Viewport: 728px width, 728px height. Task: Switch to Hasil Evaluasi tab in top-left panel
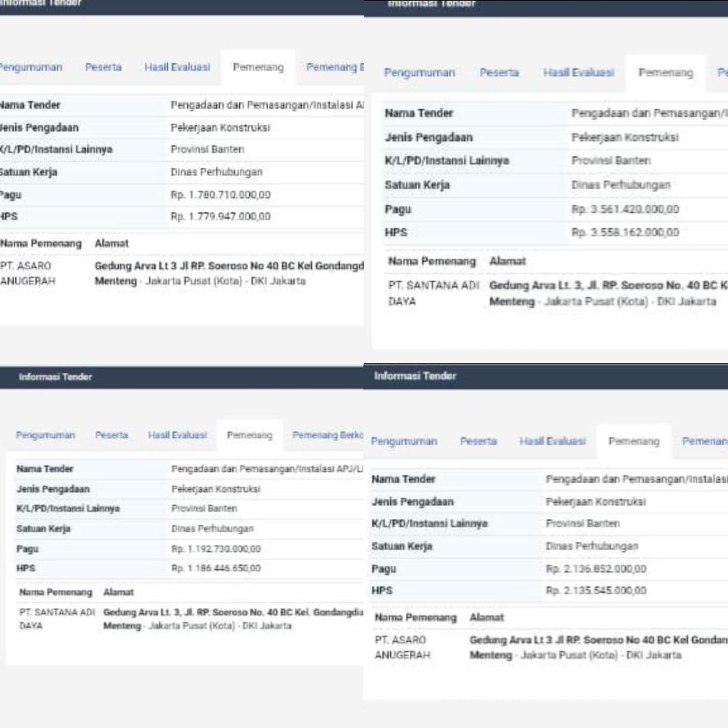click(177, 67)
